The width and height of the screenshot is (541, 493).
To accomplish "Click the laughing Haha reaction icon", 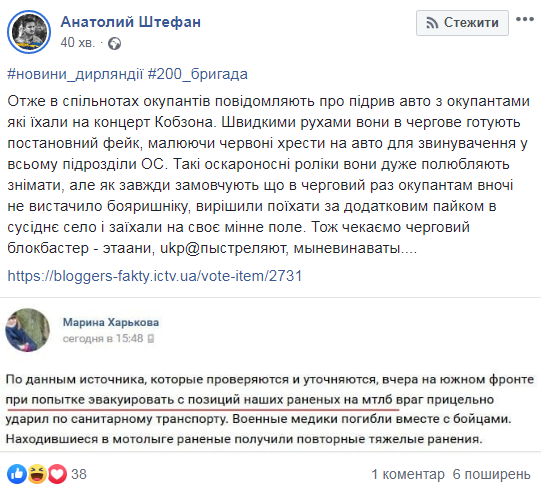I will click(x=37, y=474).
